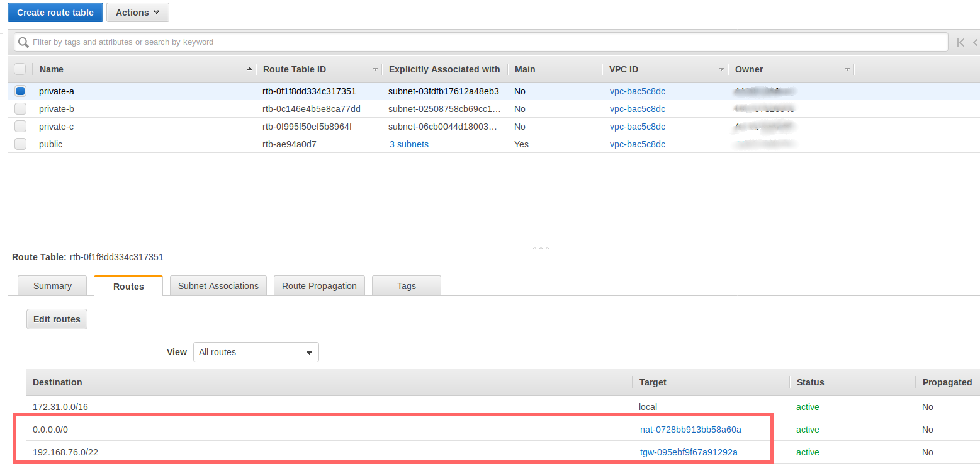Screen dimensions: 980x468
Task: Click the first-page pagination icon
Action: [960, 42]
